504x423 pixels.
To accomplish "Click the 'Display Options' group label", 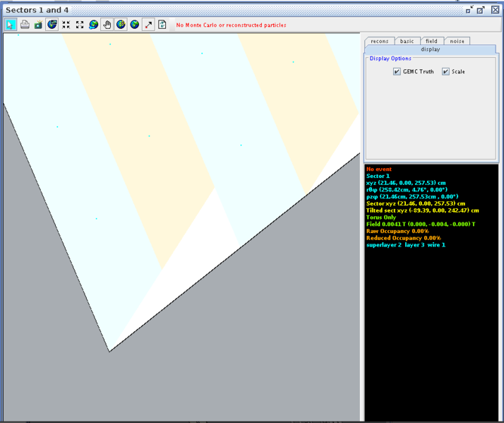I will click(390, 59).
